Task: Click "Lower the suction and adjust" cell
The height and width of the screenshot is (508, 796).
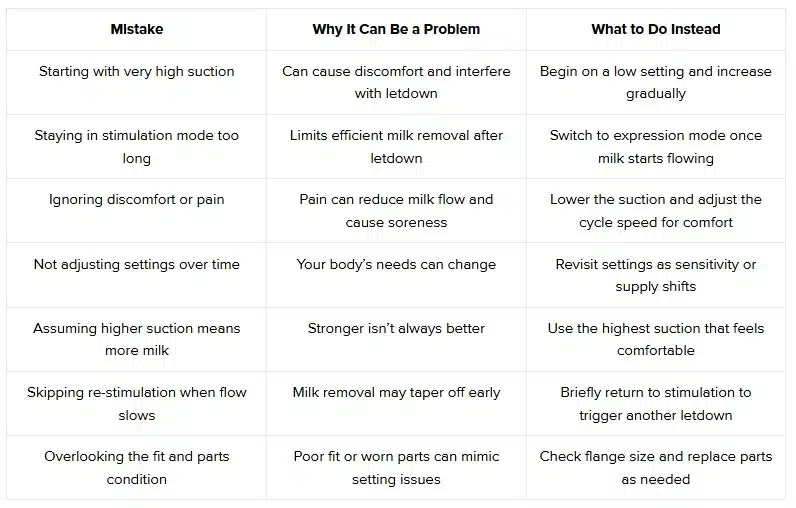Action: point(655,210)
